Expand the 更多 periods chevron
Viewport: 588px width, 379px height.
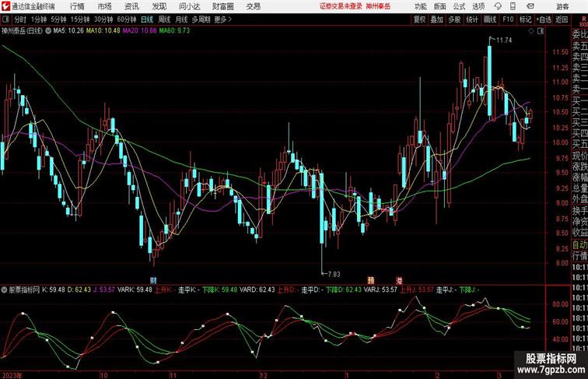223,19
